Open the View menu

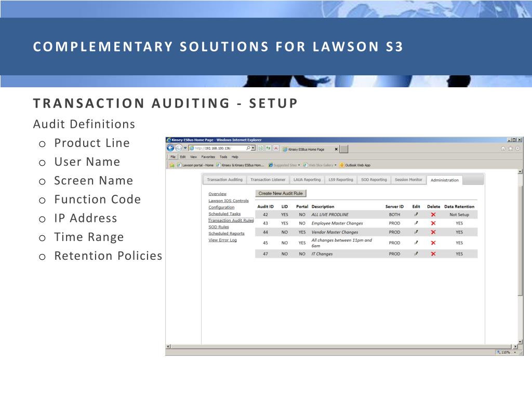coord(193,157)
